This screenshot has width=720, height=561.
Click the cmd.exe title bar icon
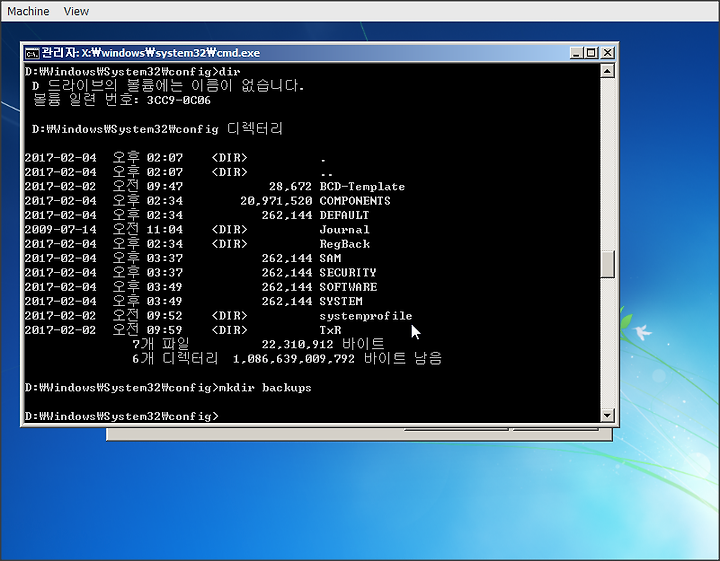point(32,53)
